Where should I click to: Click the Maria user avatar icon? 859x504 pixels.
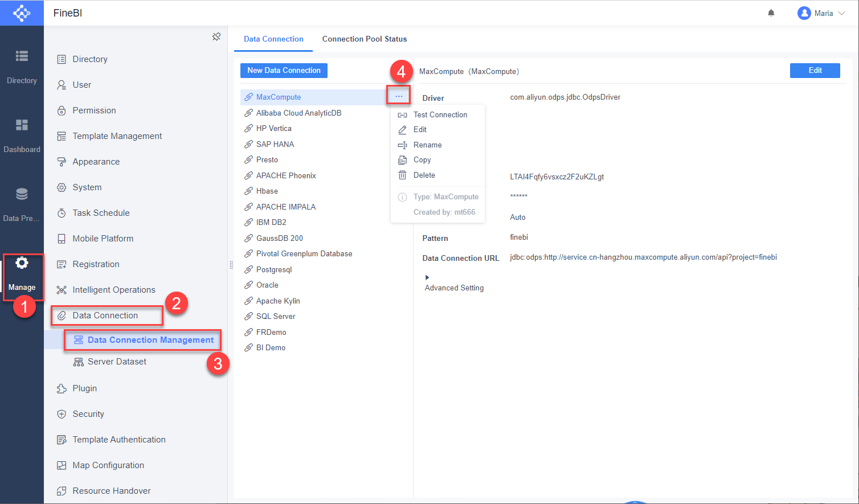pos(804,13)
